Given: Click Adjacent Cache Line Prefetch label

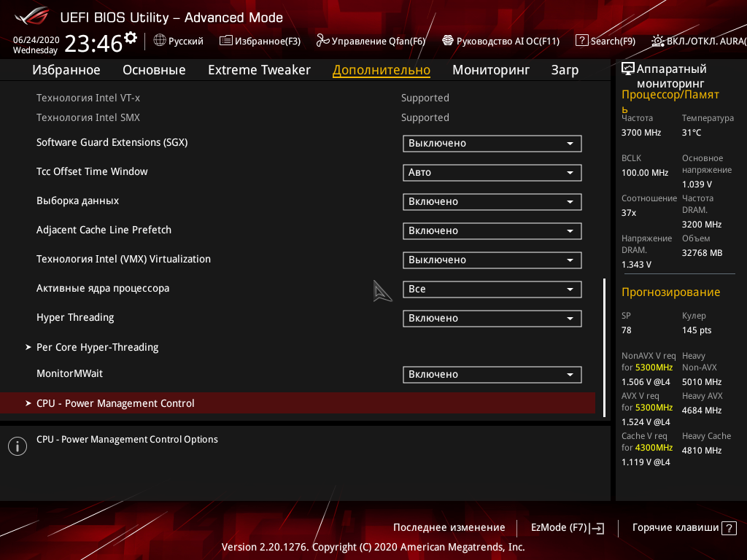Looking at the screenshot, I should click(x=104, y=230).
